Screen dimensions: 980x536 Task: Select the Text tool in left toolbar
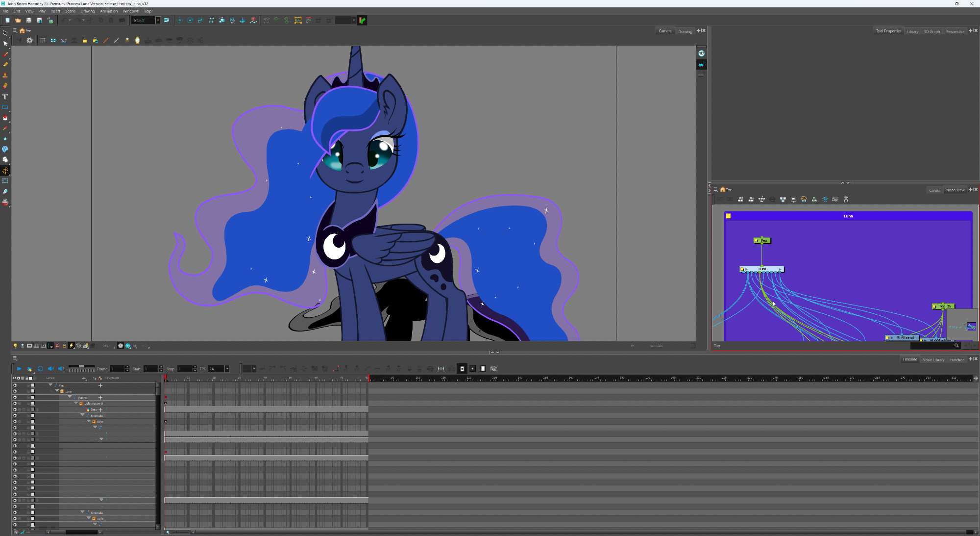point(5,97)
